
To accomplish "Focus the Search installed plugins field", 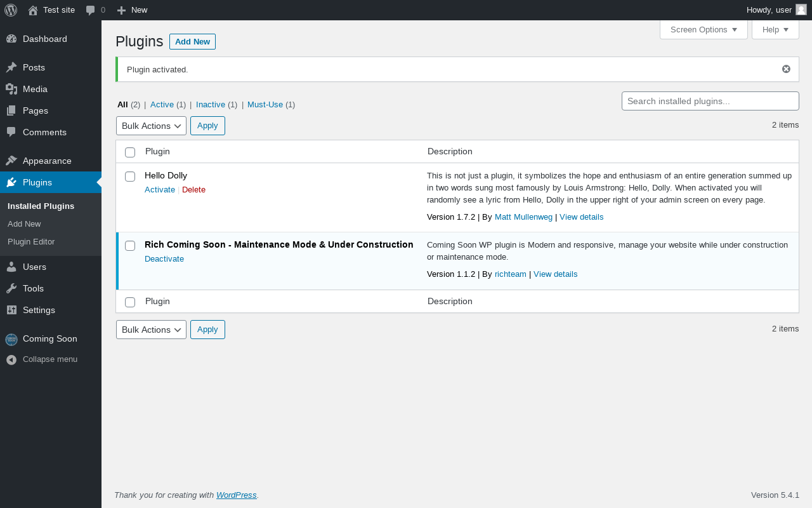I will click(x=710, y=101).
